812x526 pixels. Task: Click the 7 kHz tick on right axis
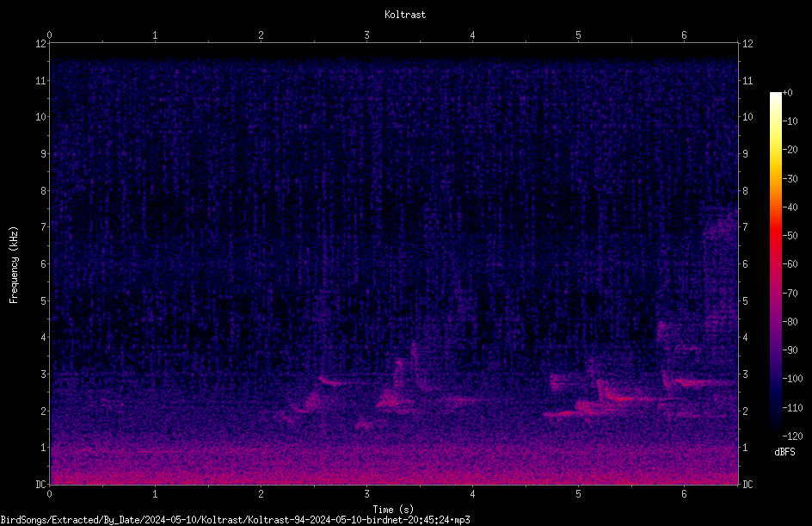point(745,227)
